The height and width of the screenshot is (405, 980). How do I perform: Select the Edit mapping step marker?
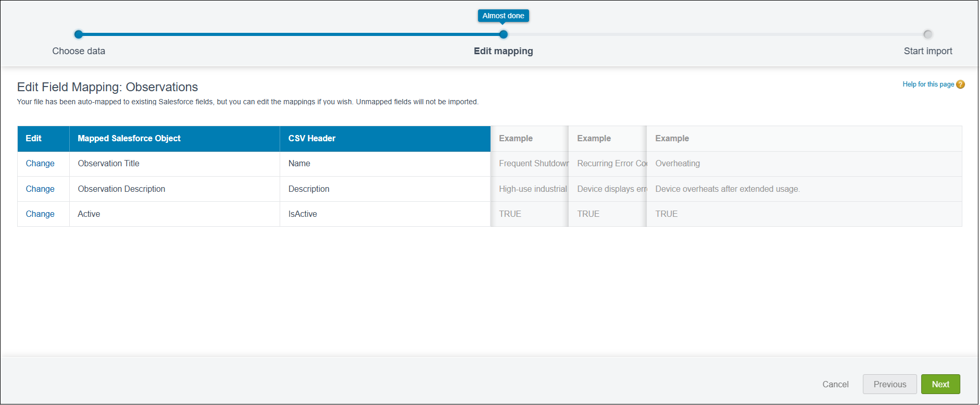pos(504,34)
